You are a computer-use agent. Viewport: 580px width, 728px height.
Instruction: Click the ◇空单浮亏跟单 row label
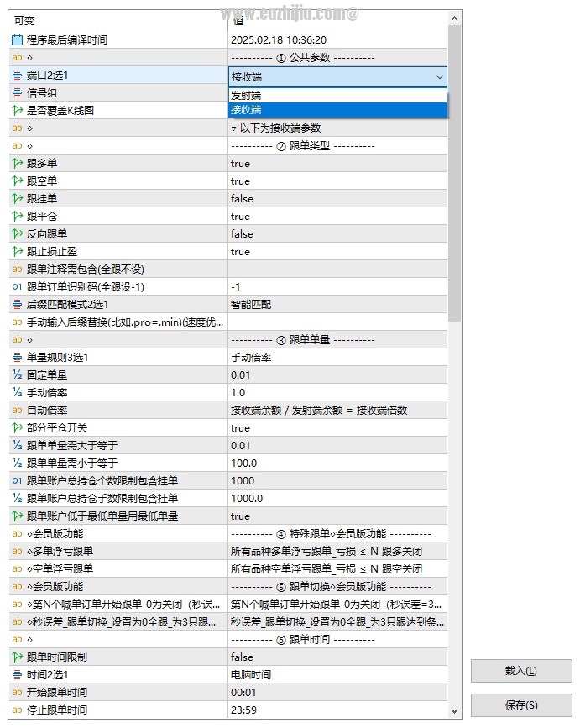click(60, 568)
